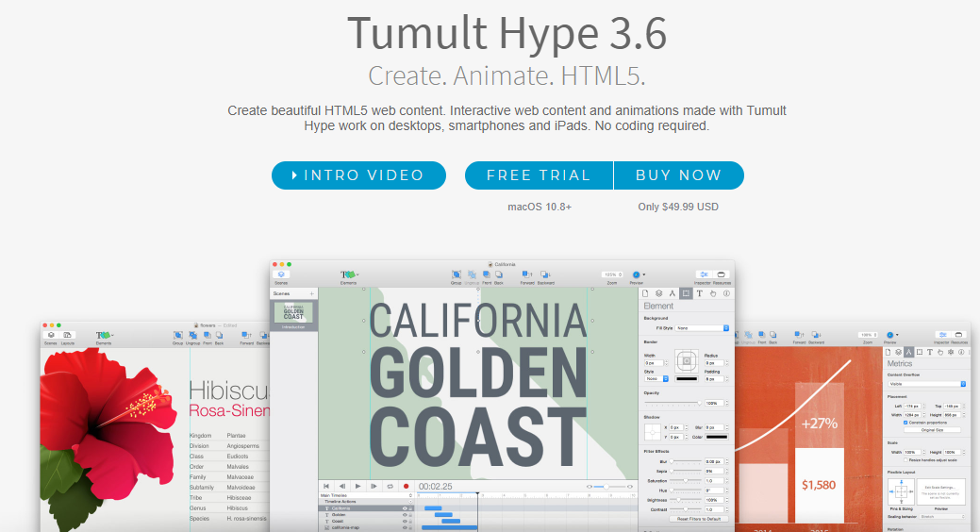
Task: Open Typography (T) inspector tab in California window
Action: click(x=699, y=293)
